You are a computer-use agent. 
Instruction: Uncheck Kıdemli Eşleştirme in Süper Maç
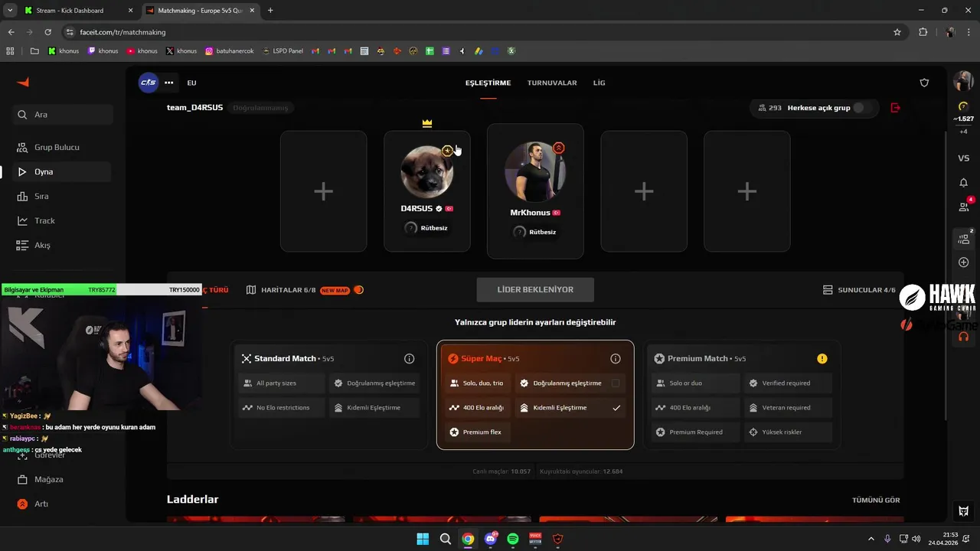pyautogui.click(x=616, y=408)
